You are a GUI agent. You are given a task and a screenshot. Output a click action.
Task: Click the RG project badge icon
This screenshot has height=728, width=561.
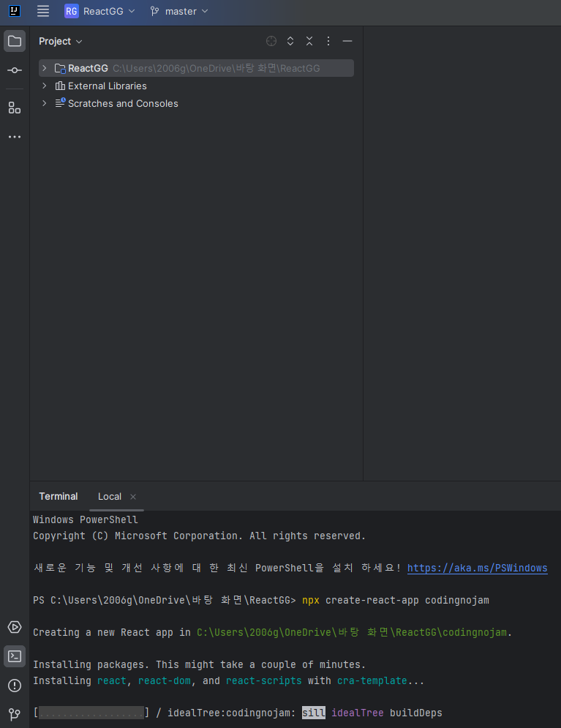coord(72,11)
